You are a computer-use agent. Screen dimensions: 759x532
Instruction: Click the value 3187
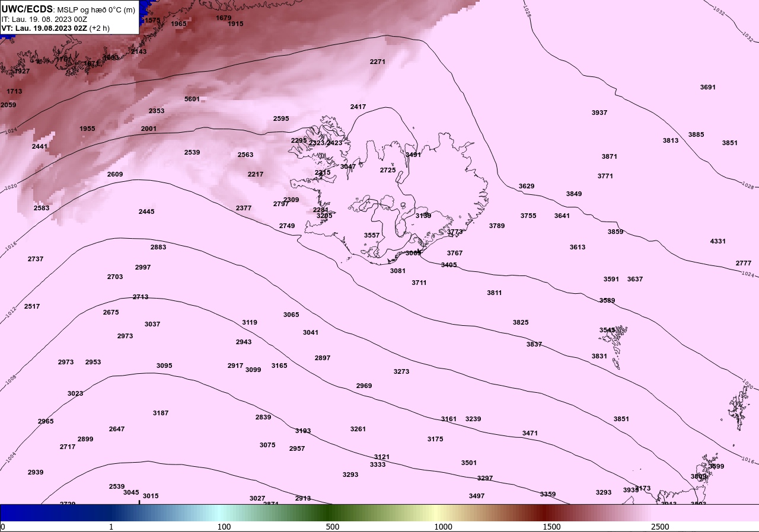pyautogui.click(x=161, y=413)
